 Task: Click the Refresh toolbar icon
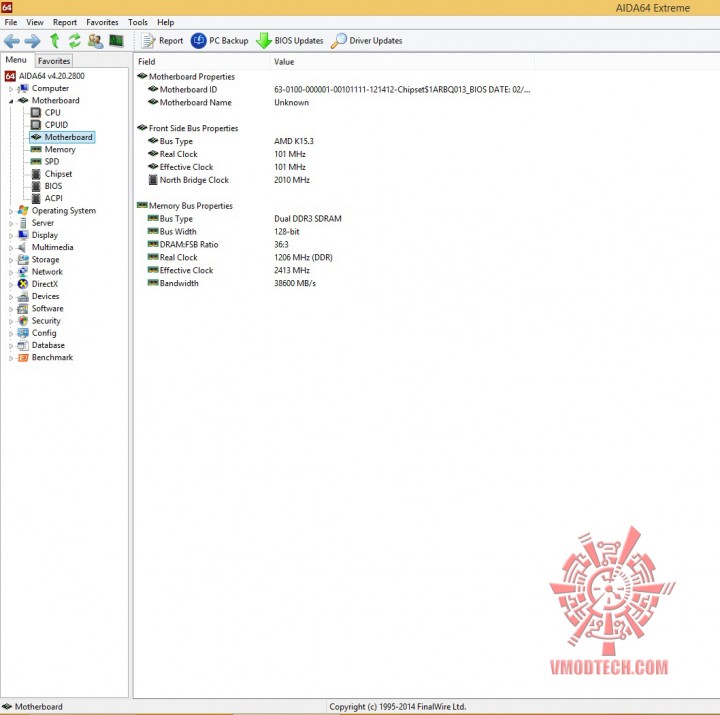[x=74, y=41]
